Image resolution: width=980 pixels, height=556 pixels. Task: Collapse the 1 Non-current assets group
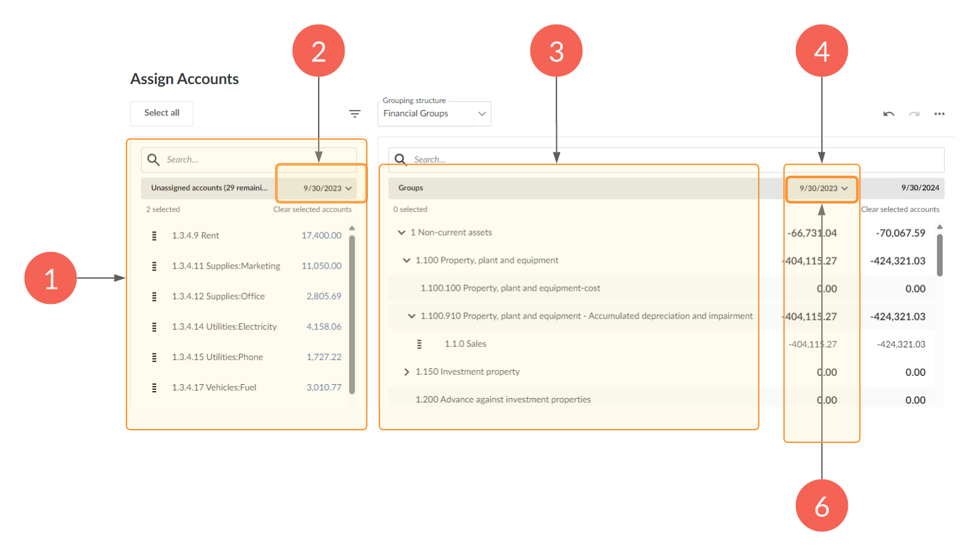[401, 232]
